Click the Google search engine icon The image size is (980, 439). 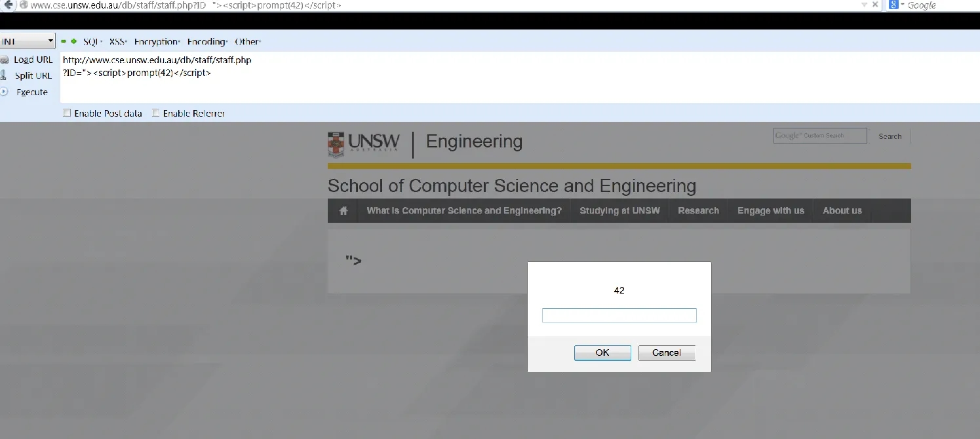pyautogui.click(x=893, y=5)
